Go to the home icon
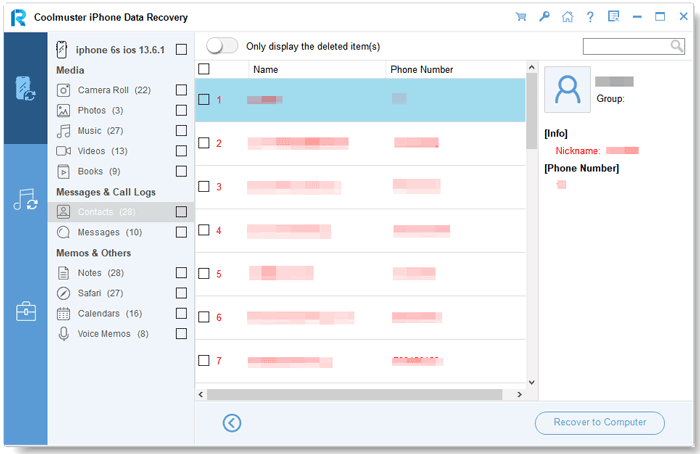700x454 pixels. (x=567, y=17)
